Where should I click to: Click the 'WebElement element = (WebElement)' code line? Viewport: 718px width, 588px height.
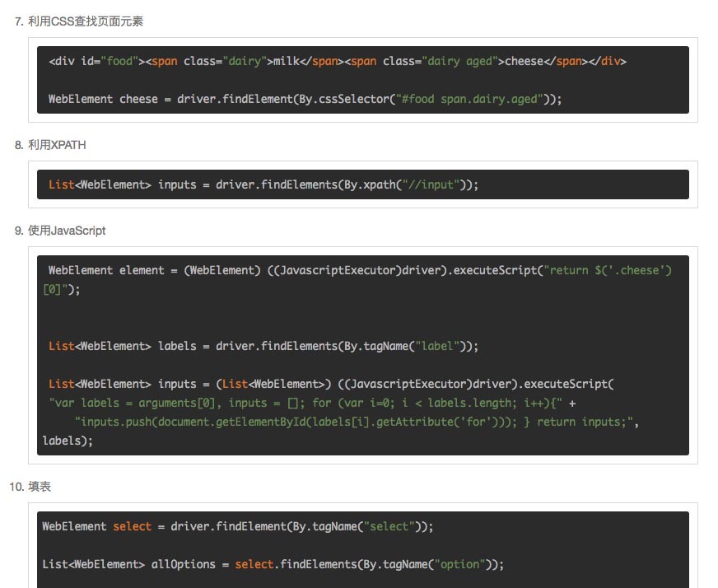360,270
